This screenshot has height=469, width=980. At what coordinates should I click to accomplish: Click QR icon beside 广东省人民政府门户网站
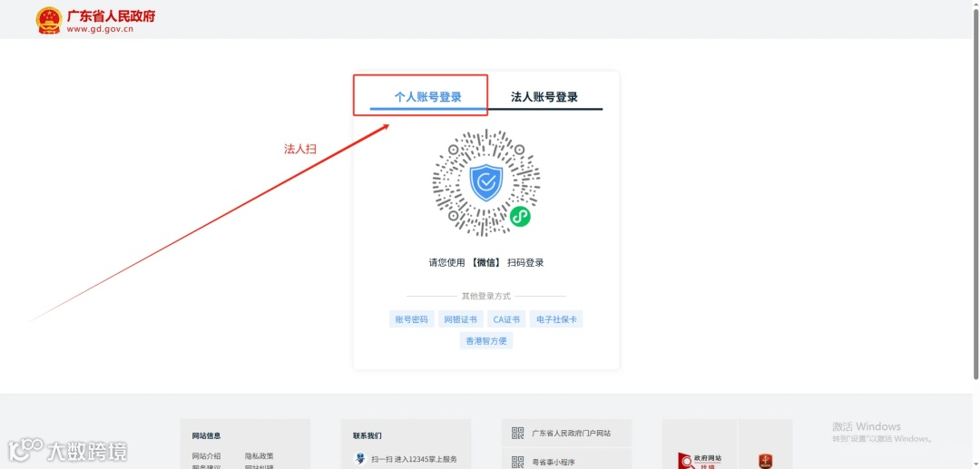tap(517, 433)
